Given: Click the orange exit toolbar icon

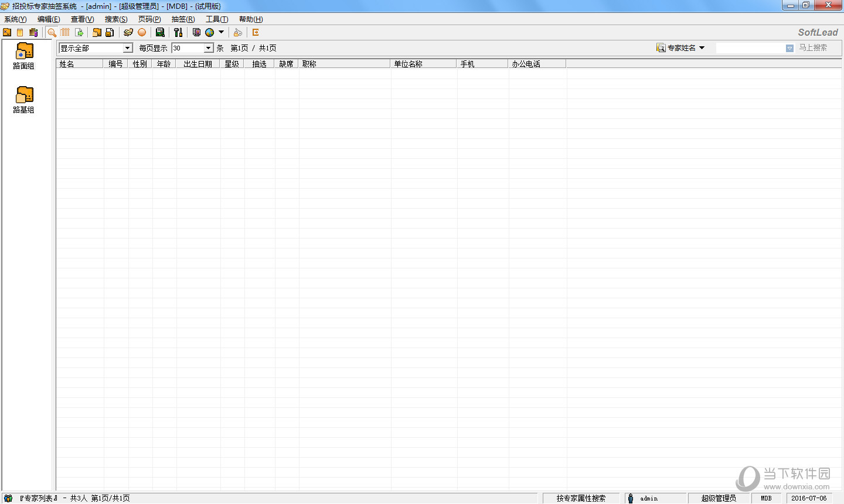Looking at the screenshot, I should (256, 32).
